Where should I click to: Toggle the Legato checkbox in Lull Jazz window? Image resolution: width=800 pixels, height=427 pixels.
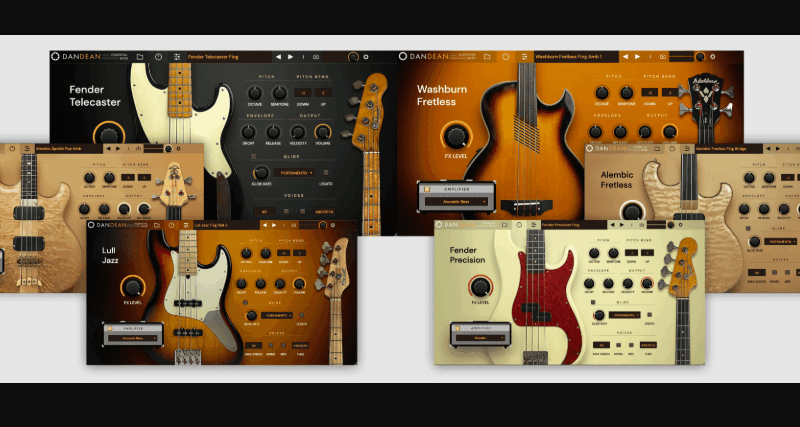tap(302, 315)
